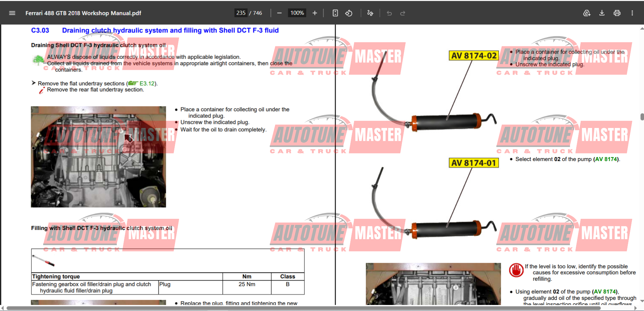Zoom in with the plus button

coord(315,13)
